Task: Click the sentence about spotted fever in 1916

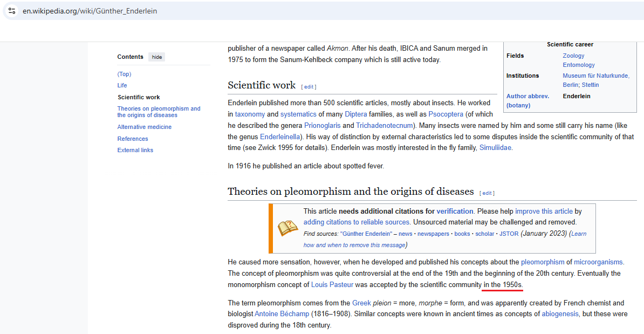Action: pyautogui.click(x=306, y=166)
